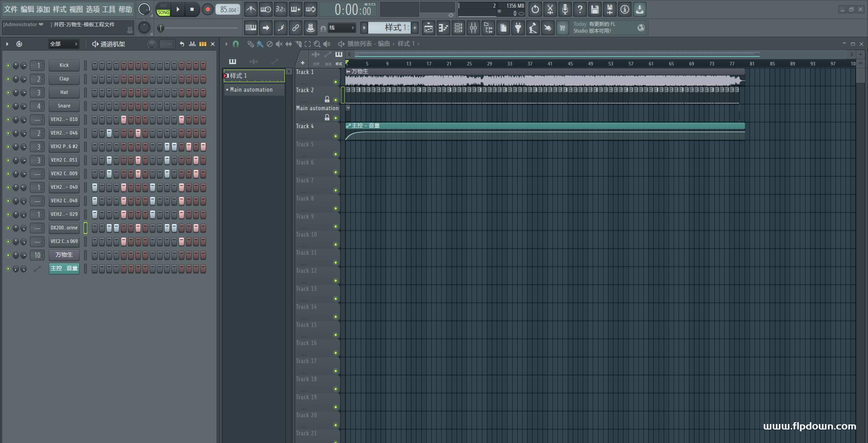Image resolution: width=868 pixels, height=443 pixels.
Task: Select the playlist snap magnet icon
Action: [x=236, y=44]
